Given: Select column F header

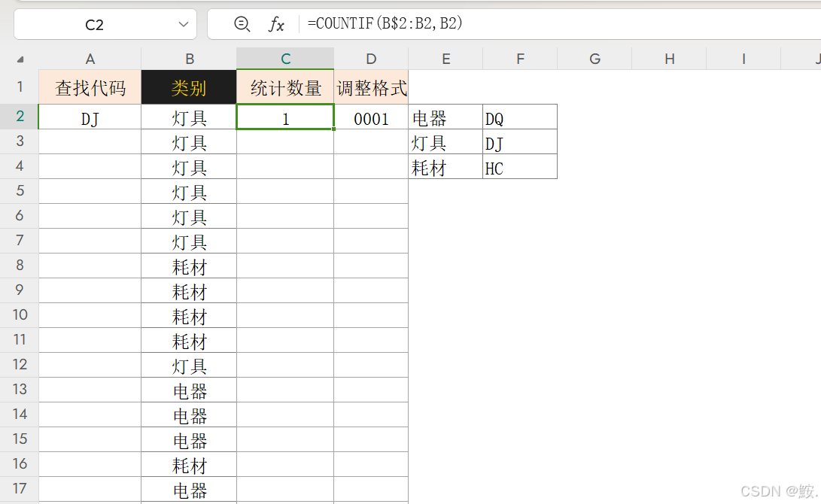Looking at the screenshot, I should [520, 59].
